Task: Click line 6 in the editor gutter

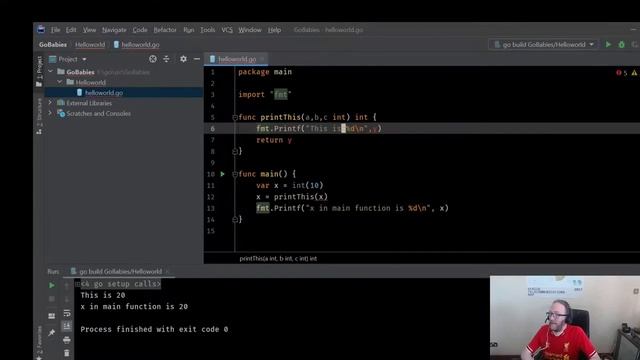Action: [212, 129]
